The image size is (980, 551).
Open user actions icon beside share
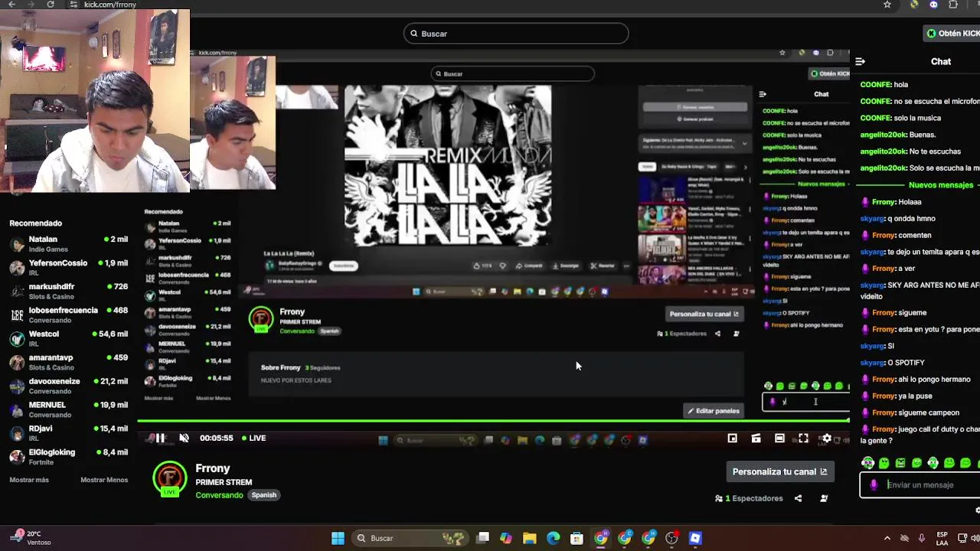[824, 498]
